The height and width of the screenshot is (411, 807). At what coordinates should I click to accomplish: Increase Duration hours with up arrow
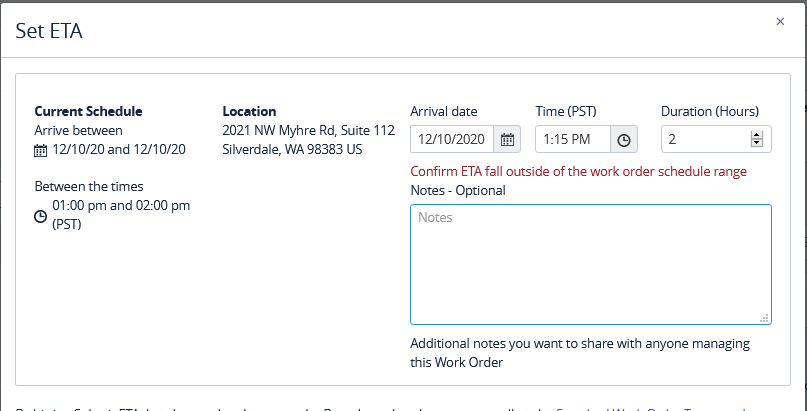pos(757,135)
